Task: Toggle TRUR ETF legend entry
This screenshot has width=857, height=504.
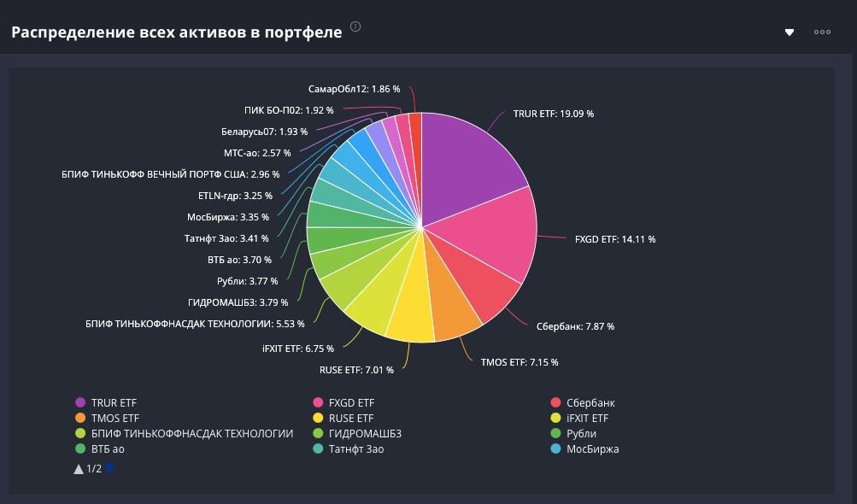Action: [106, 403]
